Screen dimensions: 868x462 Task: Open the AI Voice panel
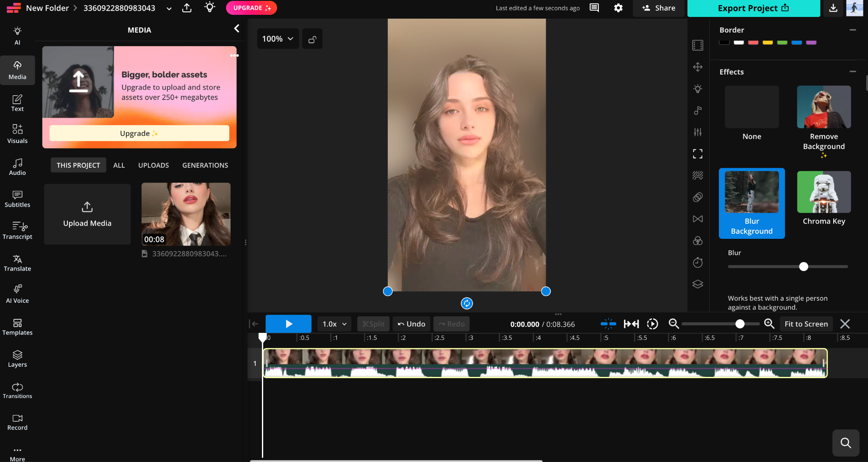[17, 294]
